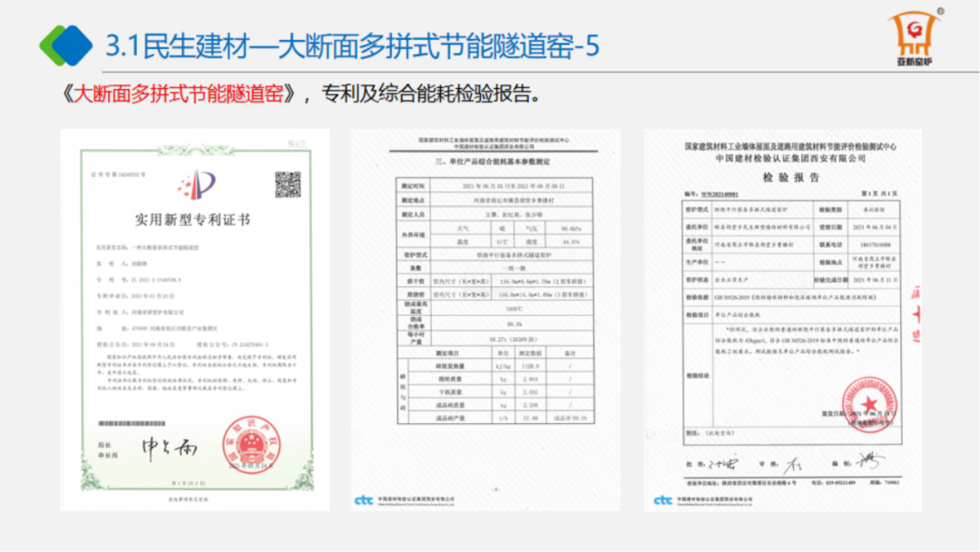The width and height of the screenshot is (980, 552).
Task: Click the red text 大断面多拼式节能隧道窑
Action: (181, 94)
